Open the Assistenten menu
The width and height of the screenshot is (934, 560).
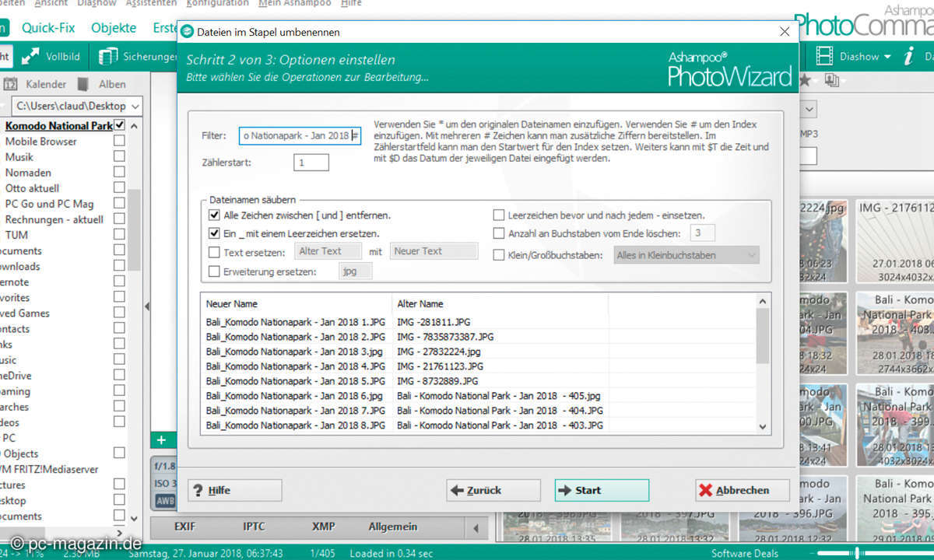tap(153, 4)
